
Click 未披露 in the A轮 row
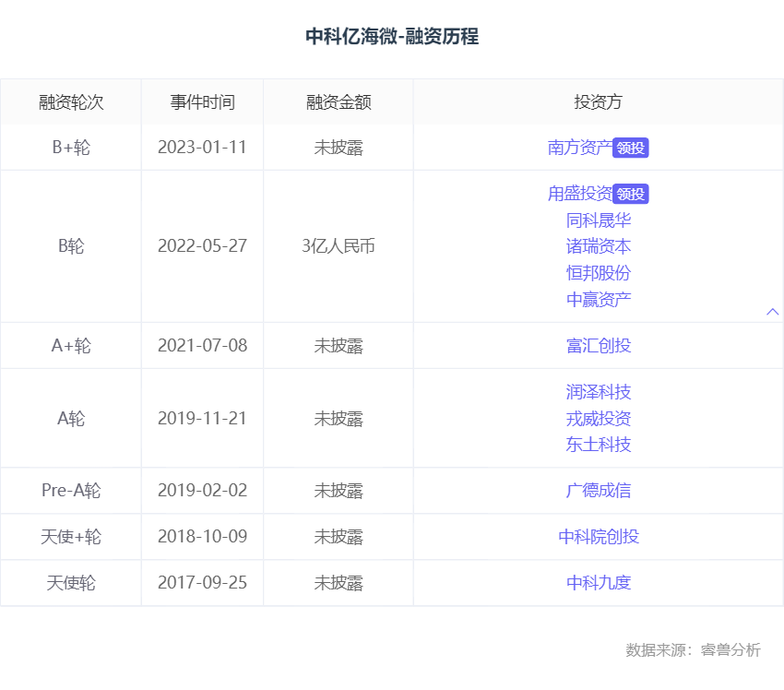tap(339, 419)
